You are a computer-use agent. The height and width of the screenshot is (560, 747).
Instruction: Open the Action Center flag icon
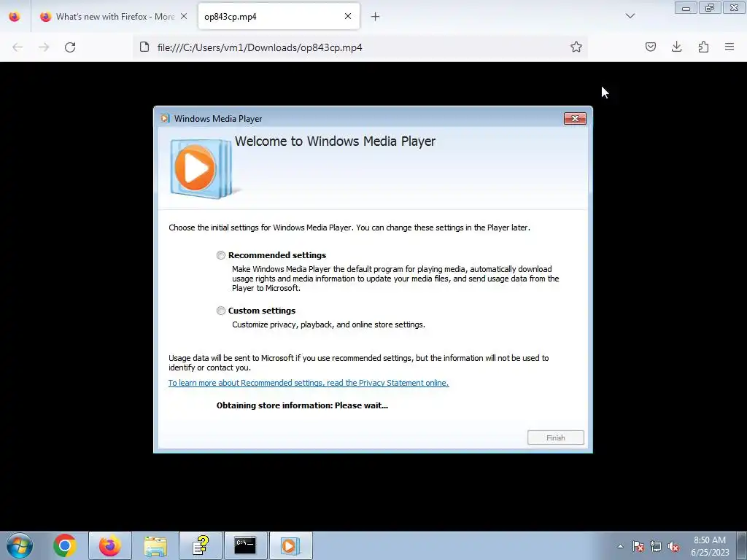pos(638,547)
